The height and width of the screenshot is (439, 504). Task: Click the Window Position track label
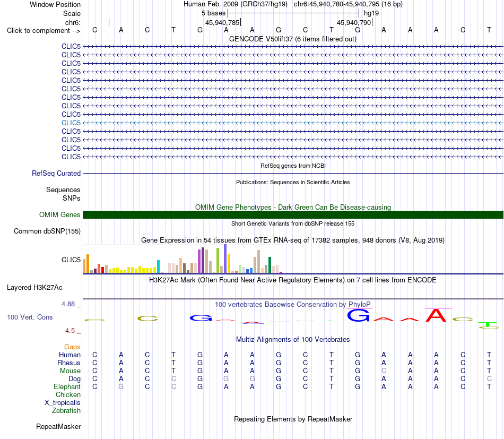click(x=55, y=4)
